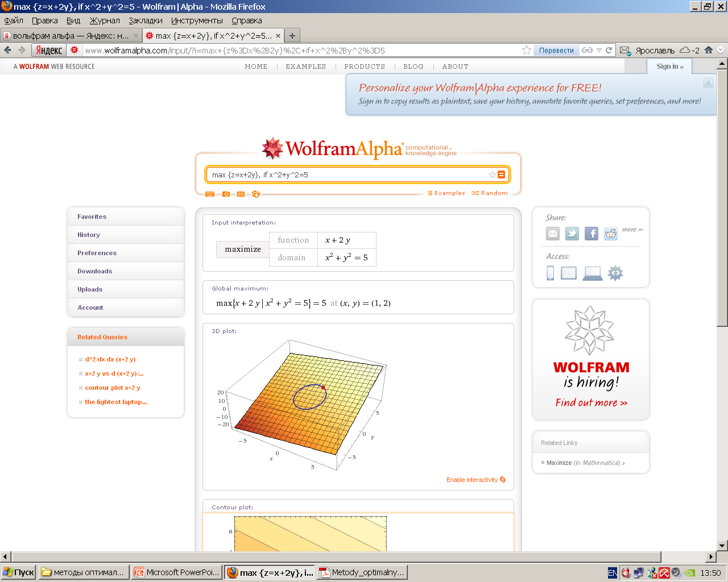Open the orange Examples link below the query box

pos(446,193)
